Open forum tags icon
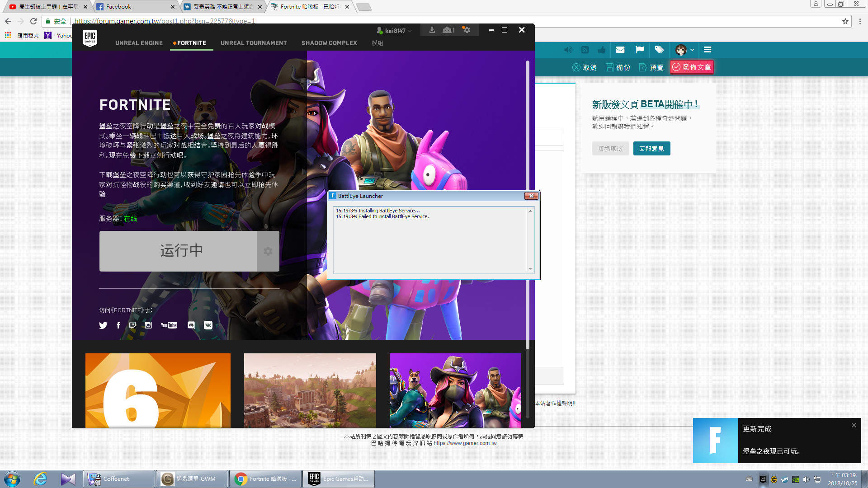 (659, 50)
